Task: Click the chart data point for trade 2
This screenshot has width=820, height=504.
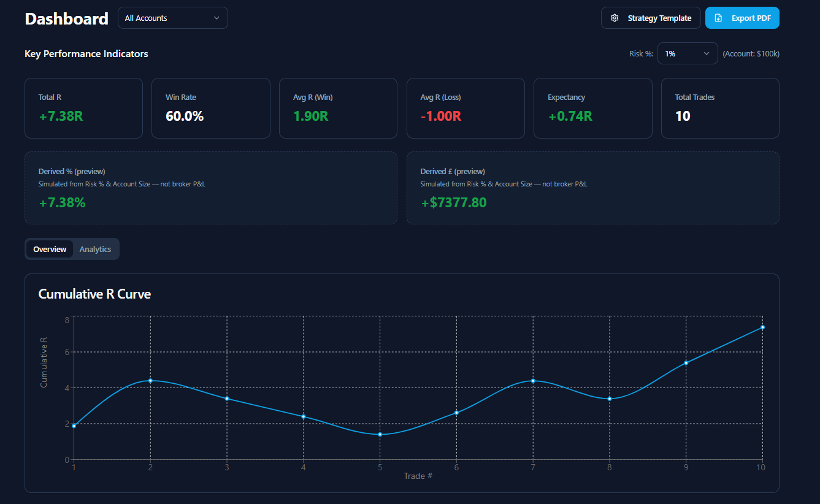Action: tap(150, 381)
